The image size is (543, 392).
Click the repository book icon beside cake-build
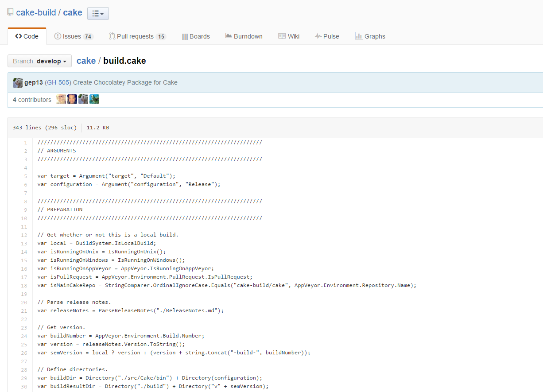click(11, 12)
